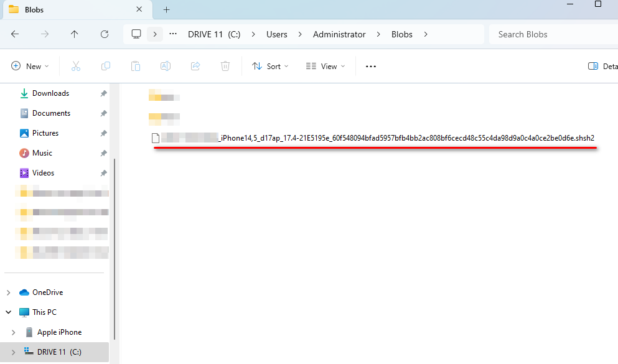Expand chevron after Administrator breadcrumb
The height and width of the screenshot is (364, 618).
point(378,34)
